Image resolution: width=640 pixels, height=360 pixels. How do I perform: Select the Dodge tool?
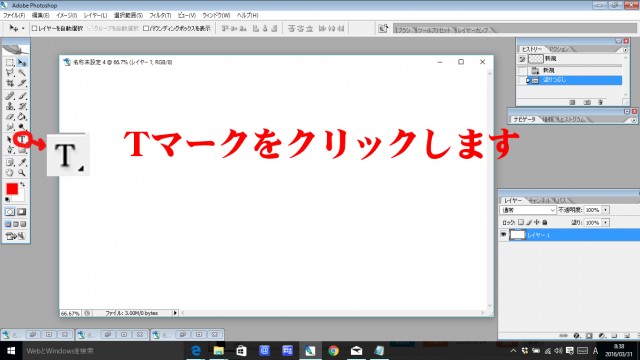(x=22, y=127)
